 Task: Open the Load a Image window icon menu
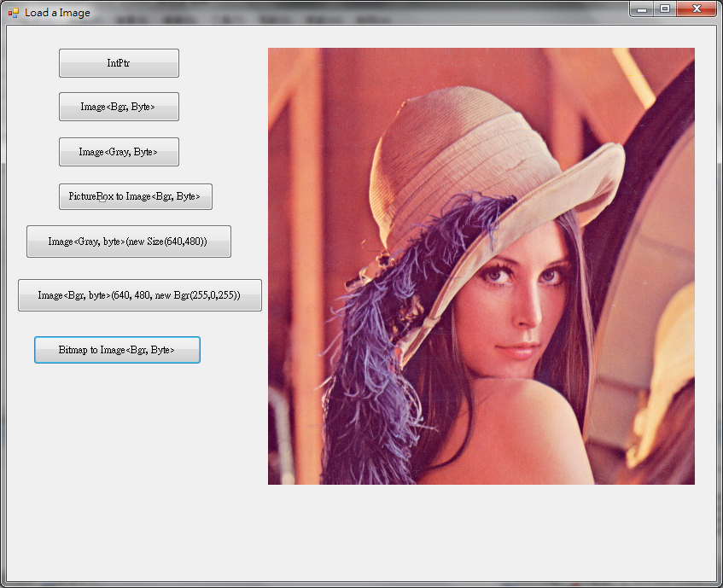click(x=14, y=13)
